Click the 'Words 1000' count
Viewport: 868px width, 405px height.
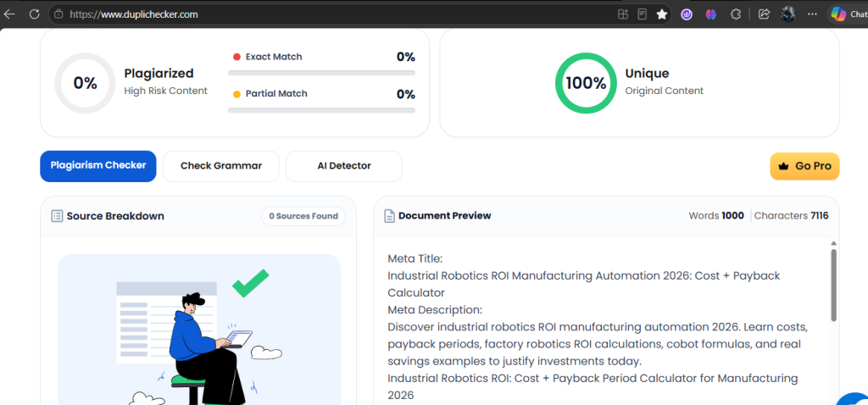pos(716,216)
